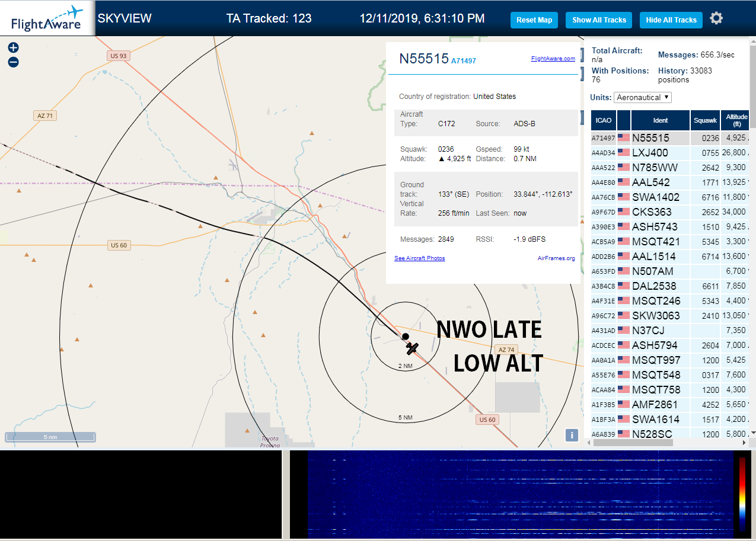Click the Show All Tracks button
This screenshot has width=756, height=541.
click(x=599, y=20)
